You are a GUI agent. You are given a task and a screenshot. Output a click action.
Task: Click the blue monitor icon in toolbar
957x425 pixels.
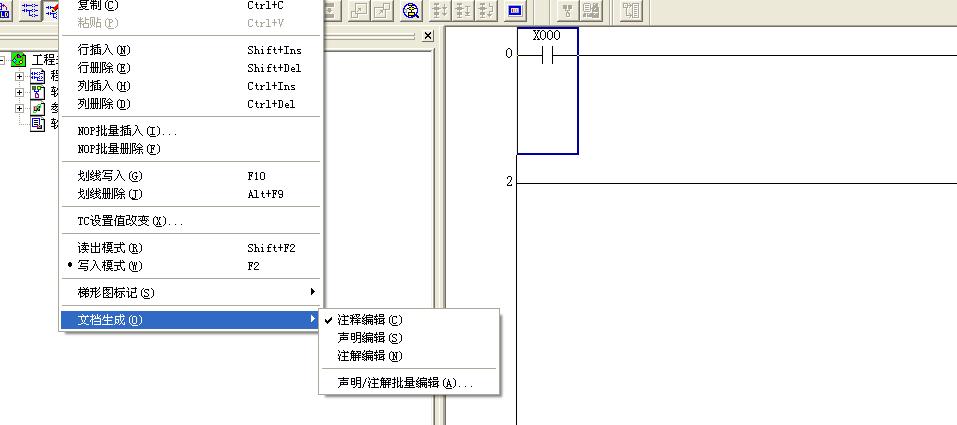[515, 11]
